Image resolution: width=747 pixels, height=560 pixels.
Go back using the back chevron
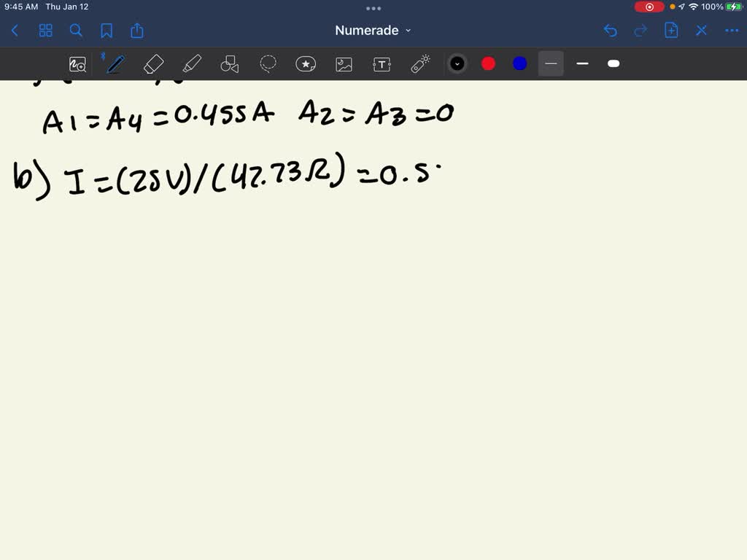point(15,31)
